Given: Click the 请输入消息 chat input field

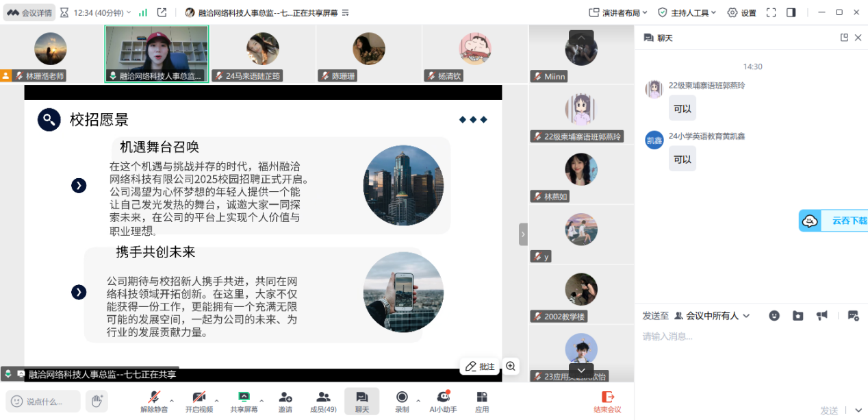Looking at the screenshot, I should [x=746, y=337].
